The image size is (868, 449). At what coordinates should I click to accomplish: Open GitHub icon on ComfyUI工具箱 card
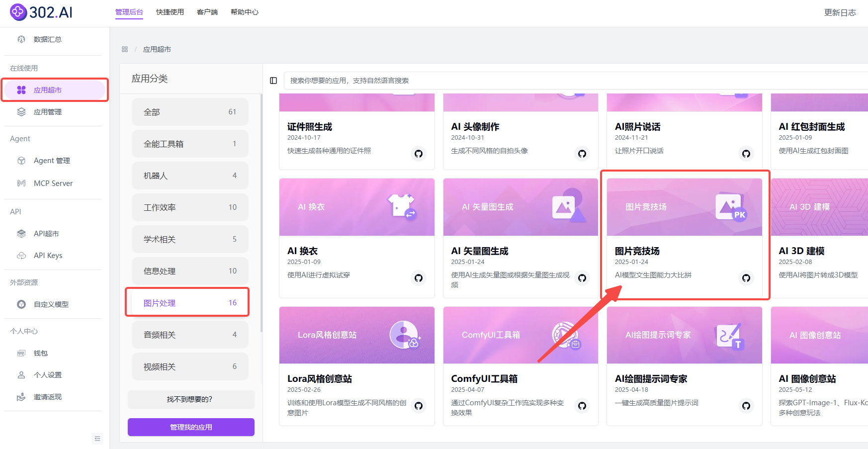pos(582,406)
